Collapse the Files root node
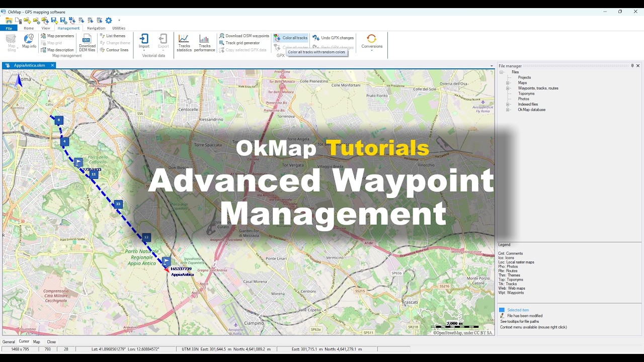The width and height of the screenshot is (644, 362). click(502, 72)
